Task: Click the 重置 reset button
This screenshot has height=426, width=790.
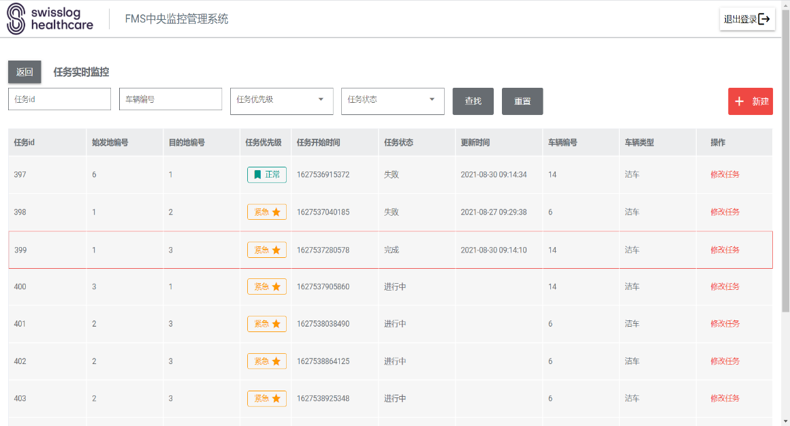Action: tap(522, 101)
